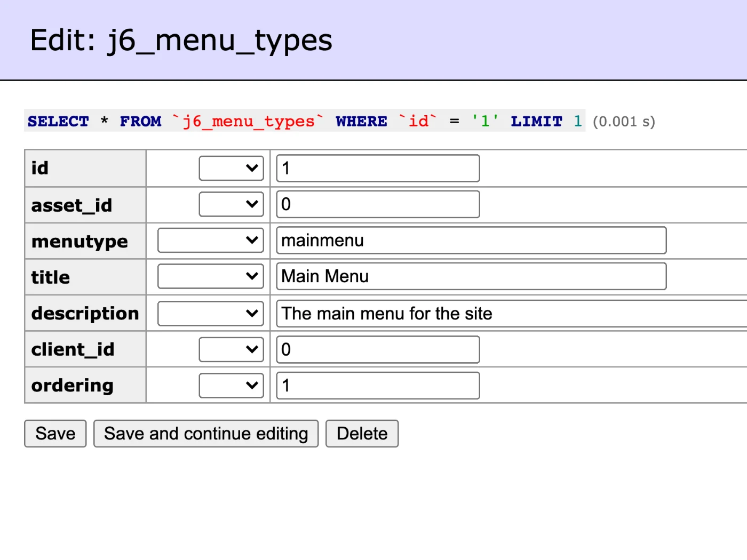Expand the function dropdown for menutype row

point(211,241)
